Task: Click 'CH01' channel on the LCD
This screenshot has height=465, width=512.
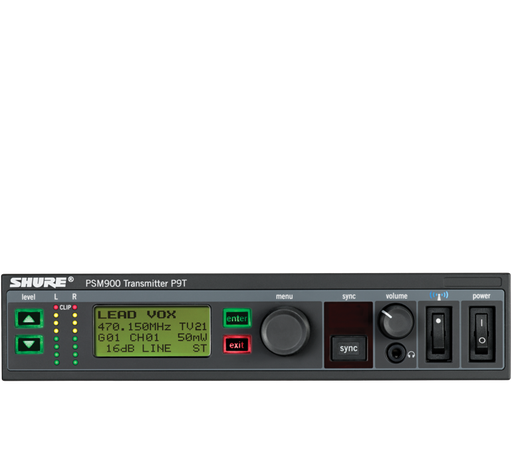Action: tap(144, 337)
